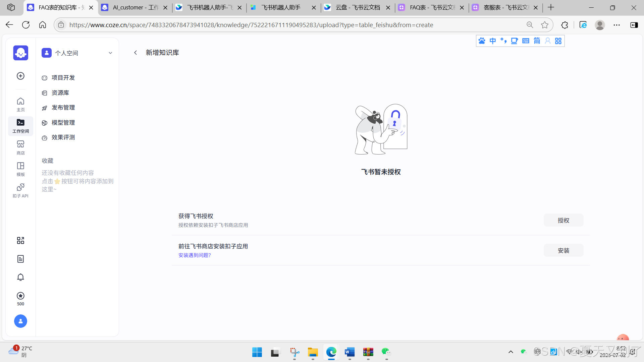Image resolution: width=644 pixels, height=362 pixels.
Task: Click the 安装 install button
Action: point(563,250)
